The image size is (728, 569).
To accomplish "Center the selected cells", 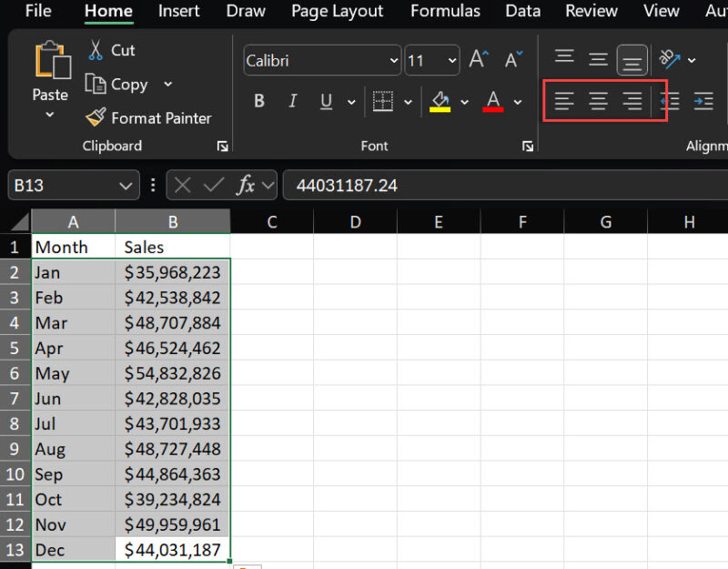I will [598, 102].
